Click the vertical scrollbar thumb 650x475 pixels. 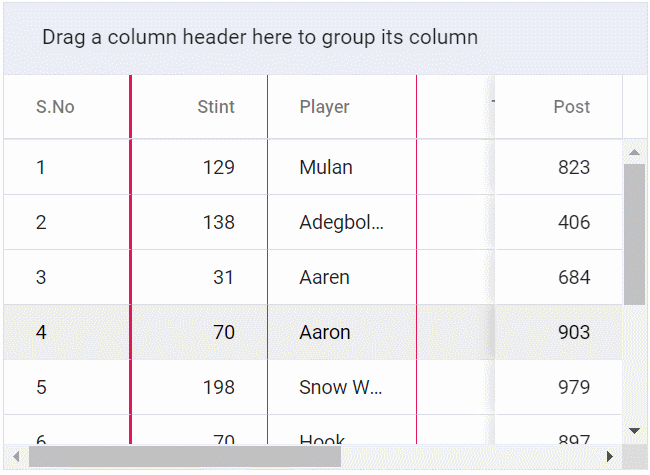pyautogui.click(x=634, y=234)
